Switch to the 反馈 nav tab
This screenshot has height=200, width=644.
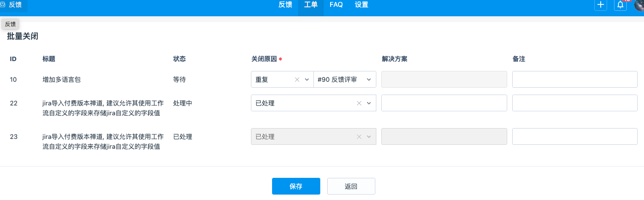[x=285, y=5]
